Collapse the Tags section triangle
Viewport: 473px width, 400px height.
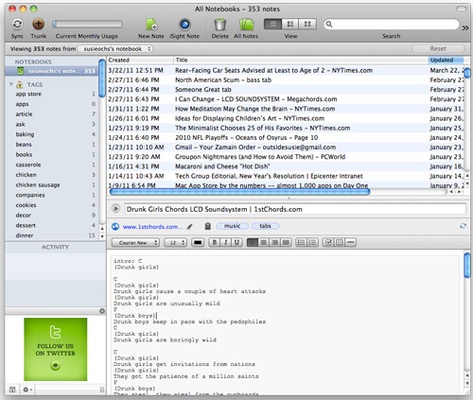pyautogui.click(x=11, y=84)
